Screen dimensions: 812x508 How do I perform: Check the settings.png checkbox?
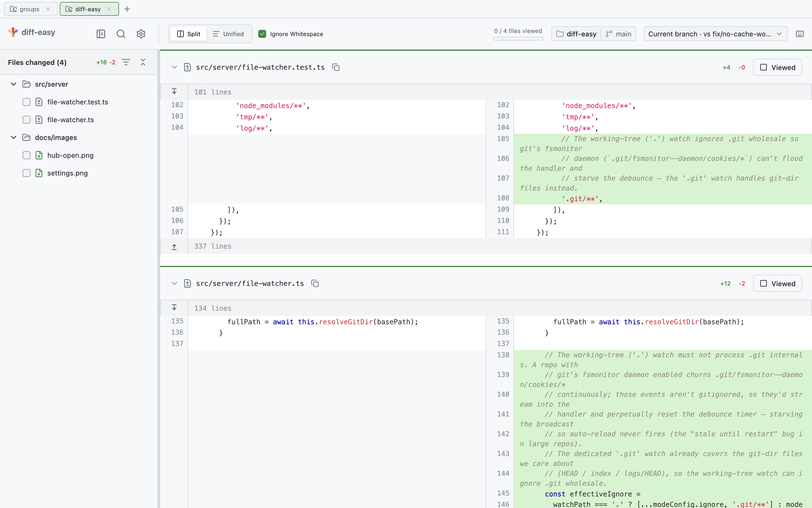click(27, 173)
